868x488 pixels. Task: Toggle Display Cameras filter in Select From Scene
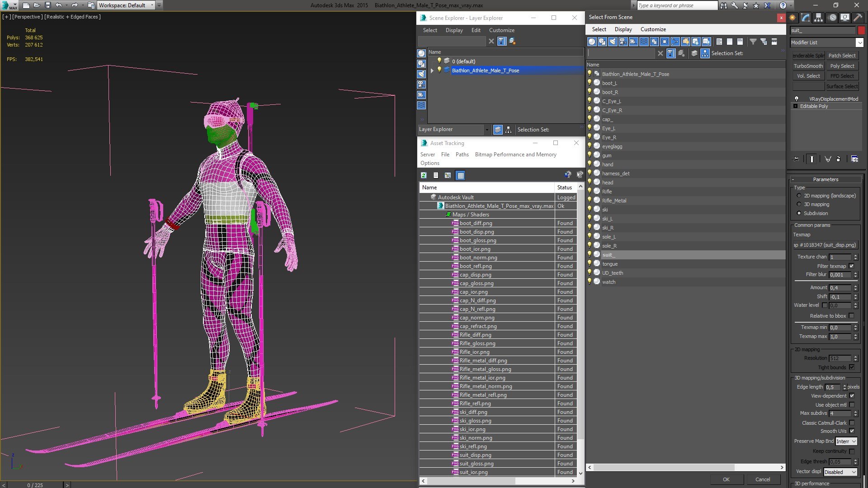[x=623, y=42]
